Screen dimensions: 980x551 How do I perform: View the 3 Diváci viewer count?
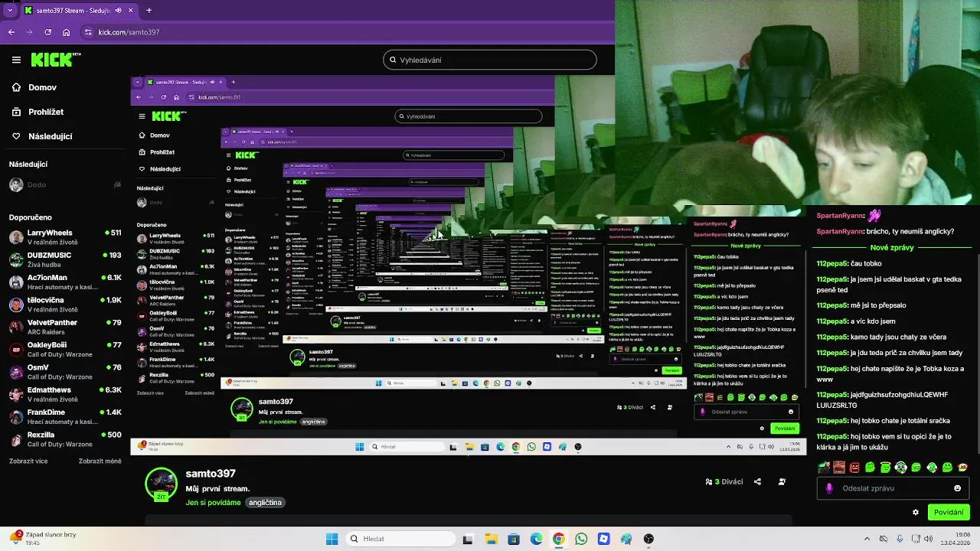(724, 482)
